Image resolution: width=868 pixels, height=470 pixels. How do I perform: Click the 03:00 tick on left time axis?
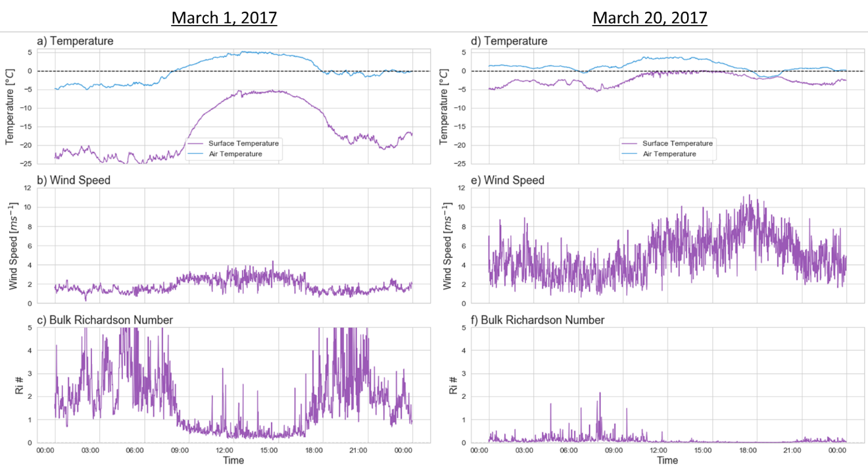[x=90, y=450]
